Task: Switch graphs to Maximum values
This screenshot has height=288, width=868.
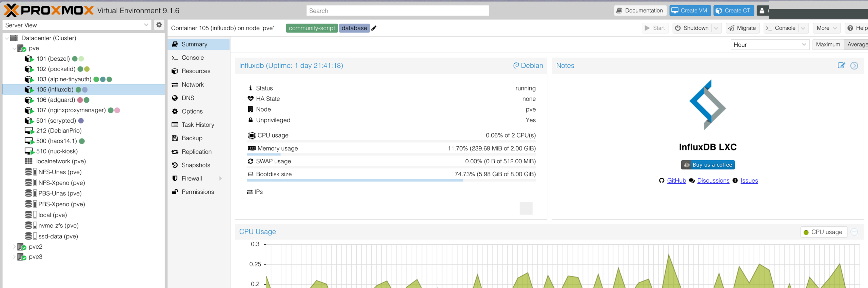Action: (x=828, y=44)
